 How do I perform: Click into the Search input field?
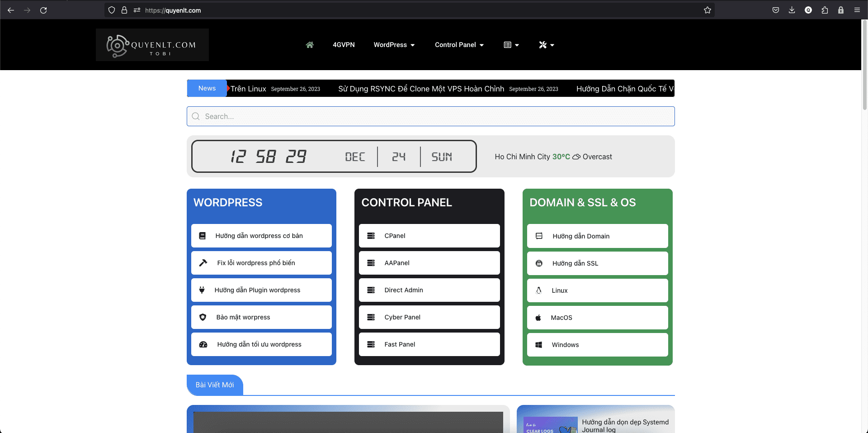pyautogui.click(x=430, y=116)
